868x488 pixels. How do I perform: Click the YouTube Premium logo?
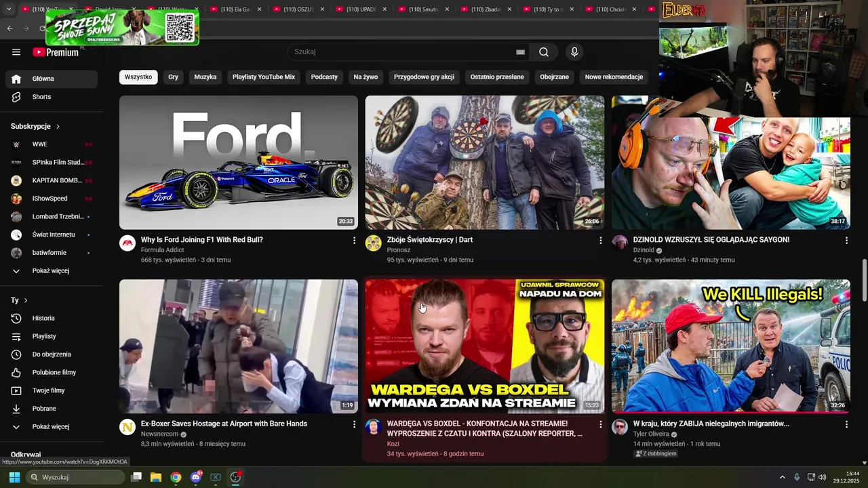click(x=56, y=52)
